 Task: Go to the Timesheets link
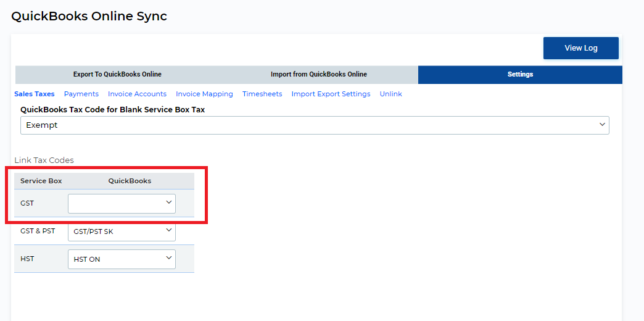(262, 94)
